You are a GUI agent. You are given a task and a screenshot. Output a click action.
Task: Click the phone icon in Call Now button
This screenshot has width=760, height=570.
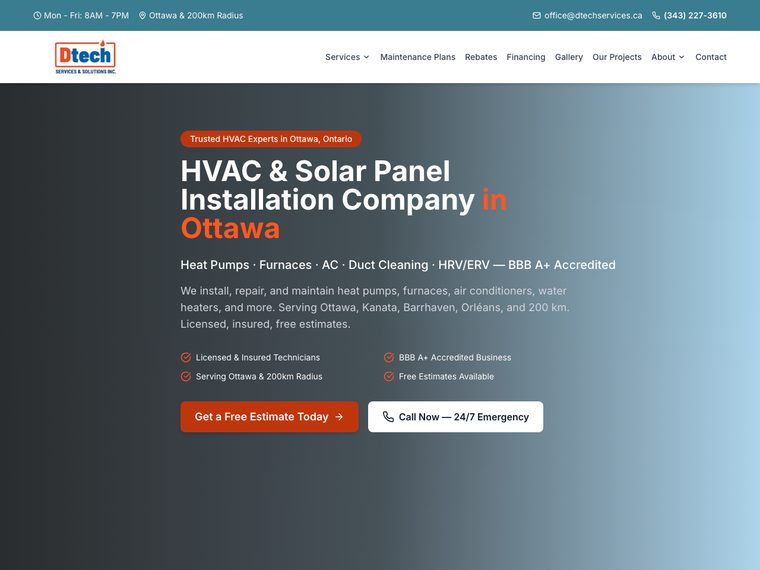coord(388,416)
